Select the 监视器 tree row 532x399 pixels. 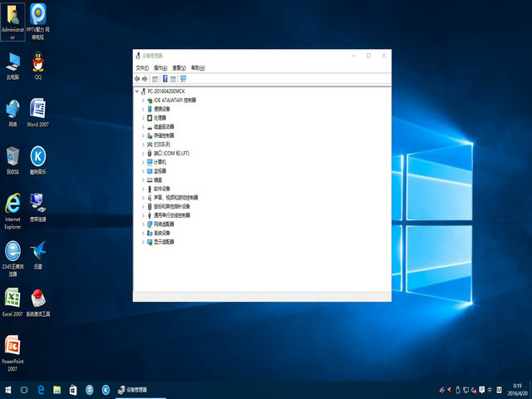[x=156, y=171]
